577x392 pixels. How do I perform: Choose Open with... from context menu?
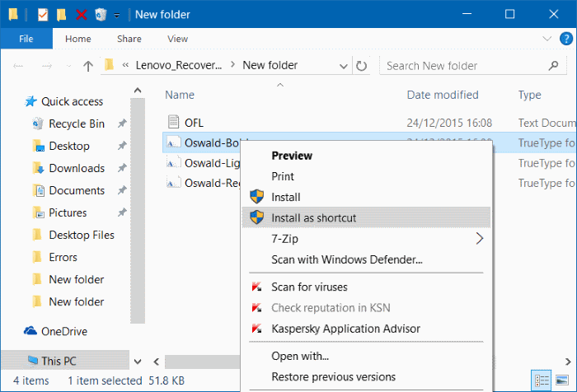pos(300,357)
